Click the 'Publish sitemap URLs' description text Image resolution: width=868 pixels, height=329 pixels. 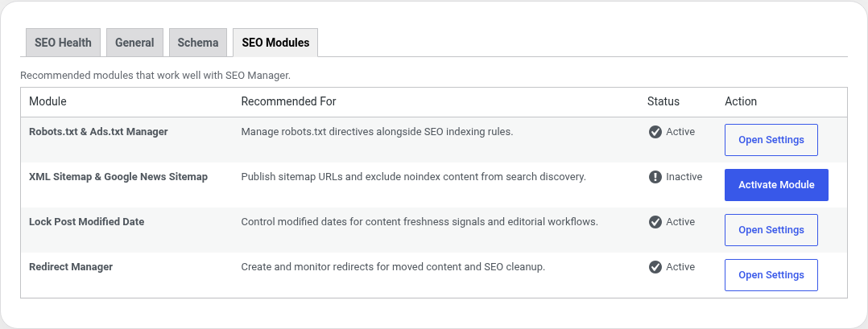[x=414, y=177]
